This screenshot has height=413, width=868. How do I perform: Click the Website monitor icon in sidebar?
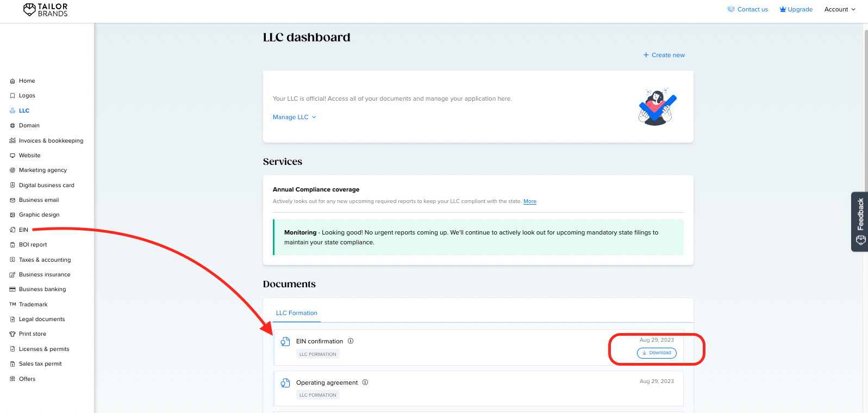[x=13, y=156]
